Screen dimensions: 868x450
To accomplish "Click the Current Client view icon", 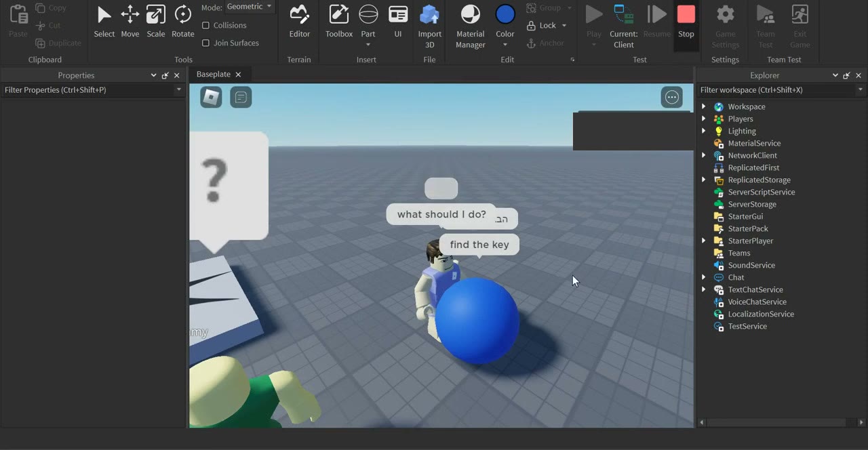I will (x=624, y=14).
